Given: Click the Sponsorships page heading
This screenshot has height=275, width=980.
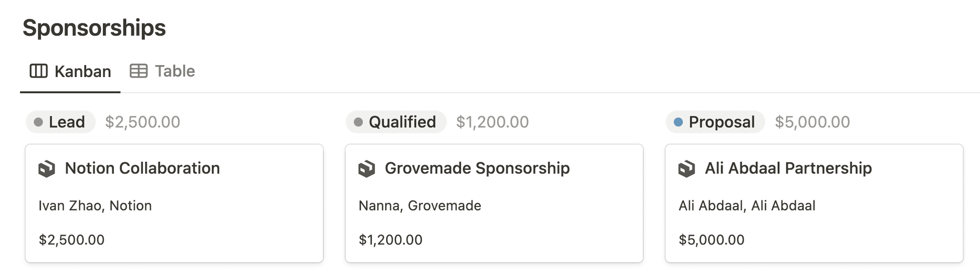Looking at the screenshot, I should (94, 28).
